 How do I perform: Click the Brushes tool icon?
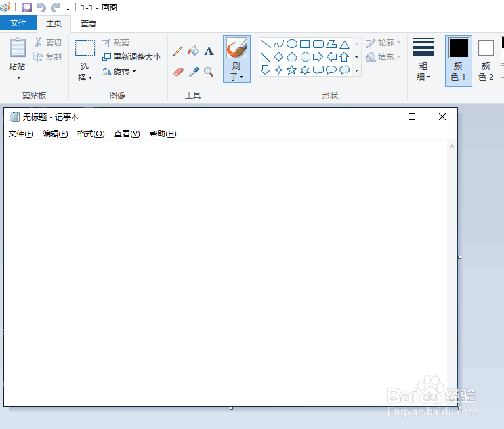tap(237, 48)
